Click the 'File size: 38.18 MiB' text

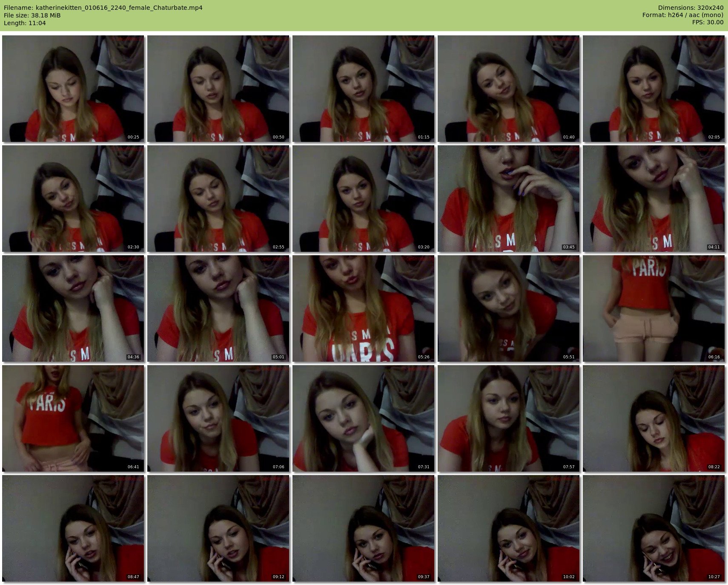point(32,15)
